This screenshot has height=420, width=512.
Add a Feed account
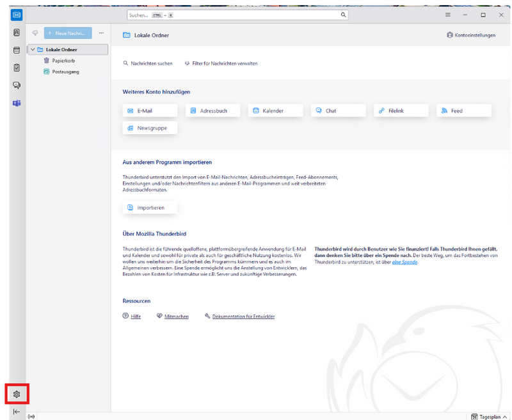tap(463, 111)
